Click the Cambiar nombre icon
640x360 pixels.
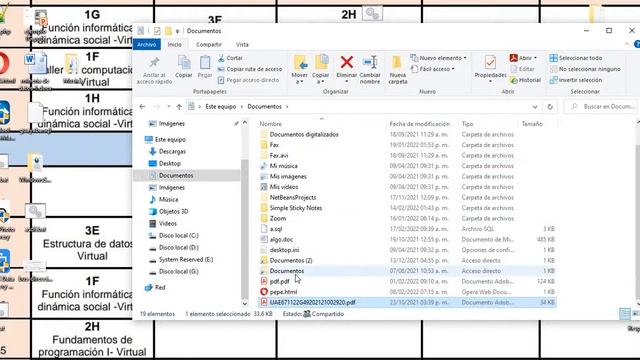coord(370,62)
